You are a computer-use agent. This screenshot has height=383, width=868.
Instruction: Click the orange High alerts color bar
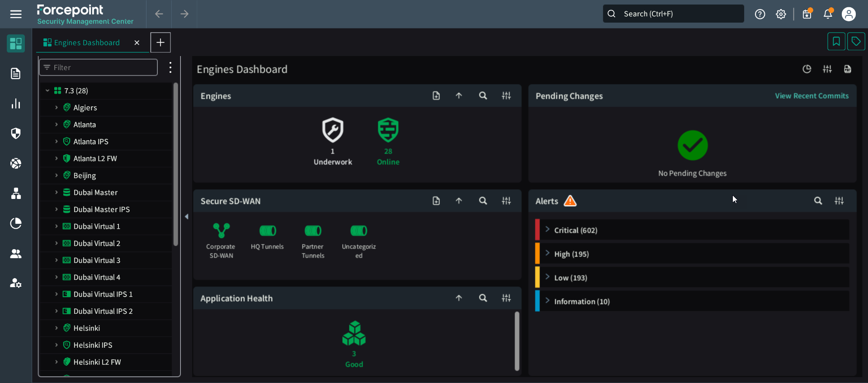coord(538,254)
